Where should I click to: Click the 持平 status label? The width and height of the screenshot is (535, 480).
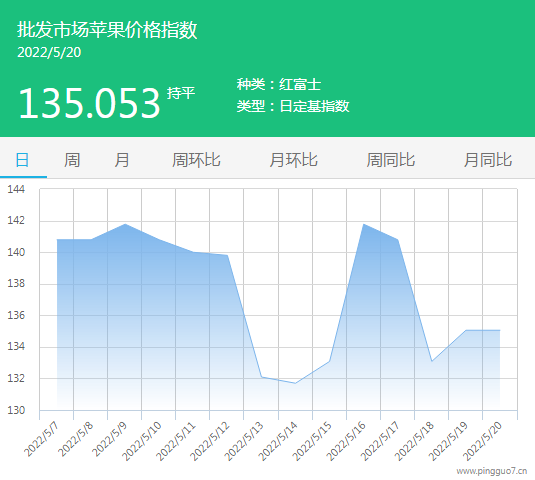point(181,93)
